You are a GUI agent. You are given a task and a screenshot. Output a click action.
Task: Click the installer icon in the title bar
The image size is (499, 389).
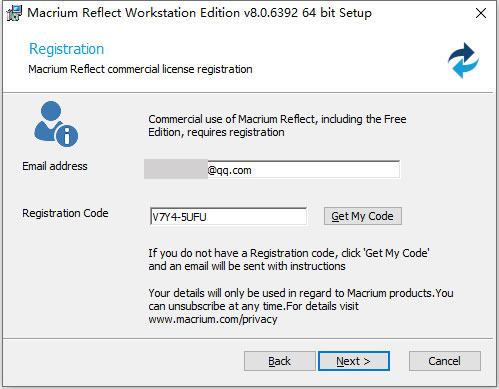click(14, 13)
